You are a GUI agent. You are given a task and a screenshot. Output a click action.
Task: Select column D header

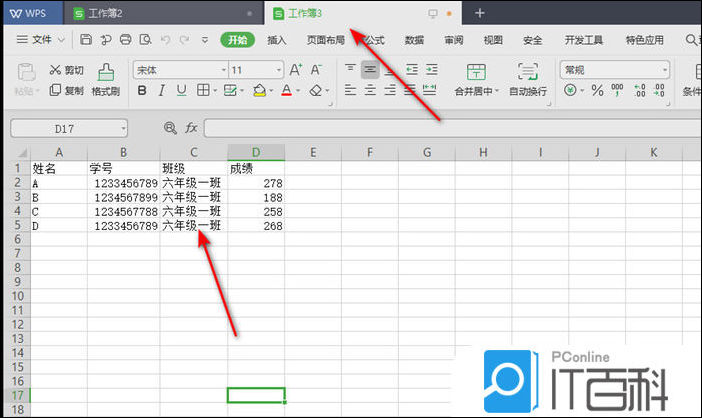256,152
